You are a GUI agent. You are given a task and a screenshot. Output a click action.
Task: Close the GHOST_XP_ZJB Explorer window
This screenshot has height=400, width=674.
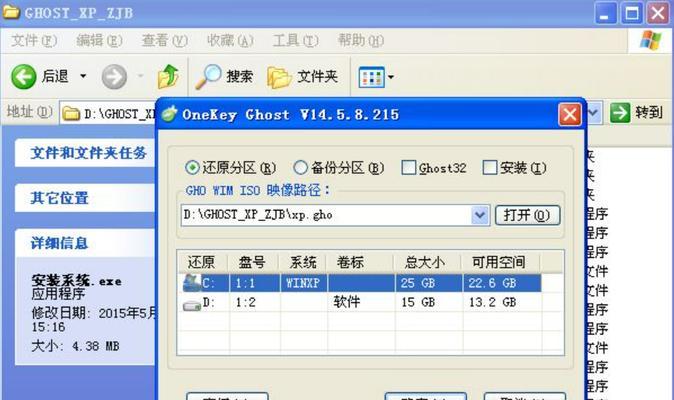[658, 13]
